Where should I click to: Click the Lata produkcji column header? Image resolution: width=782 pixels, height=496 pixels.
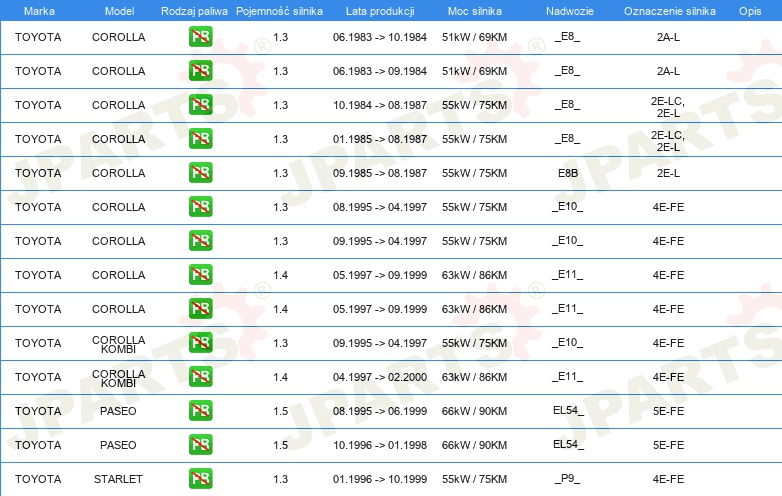379,10
